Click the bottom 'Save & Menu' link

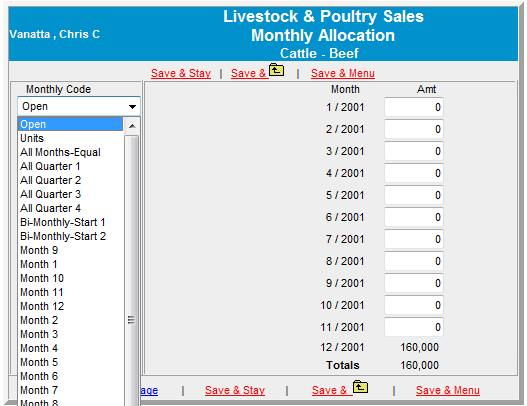(448, 390)
